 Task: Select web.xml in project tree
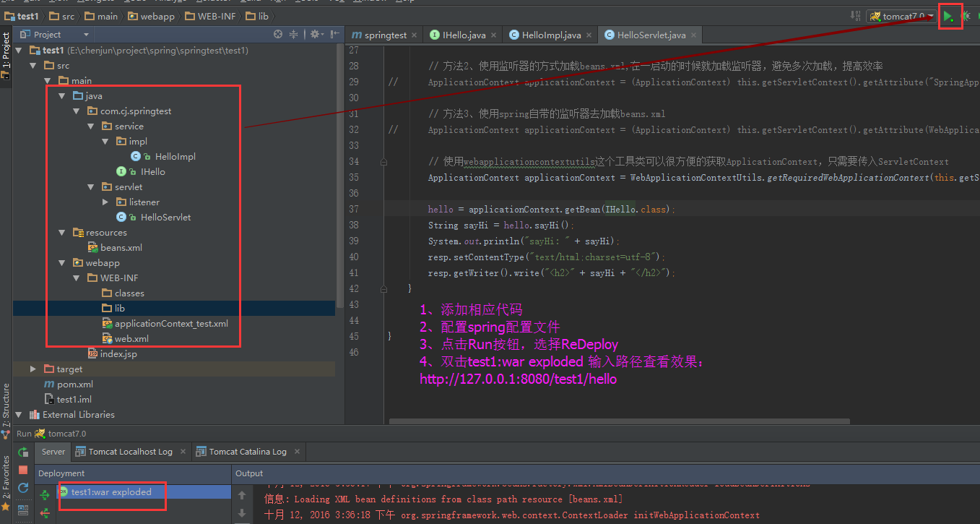coord(126,339)
